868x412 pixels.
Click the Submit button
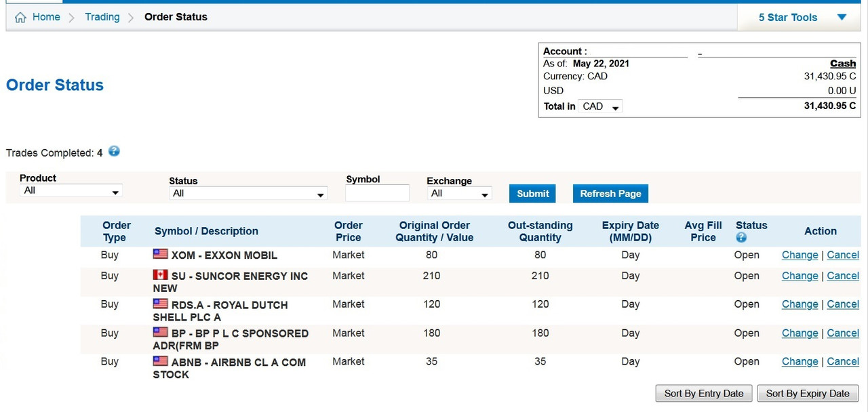533,194
